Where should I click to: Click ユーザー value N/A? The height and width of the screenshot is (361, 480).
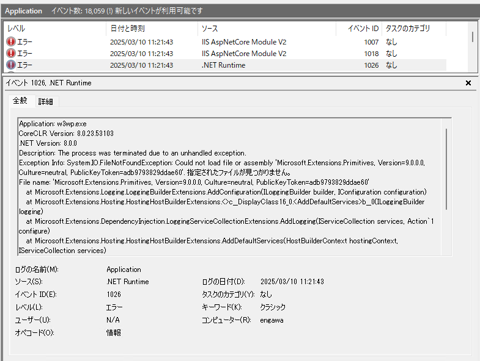(113, 320)
